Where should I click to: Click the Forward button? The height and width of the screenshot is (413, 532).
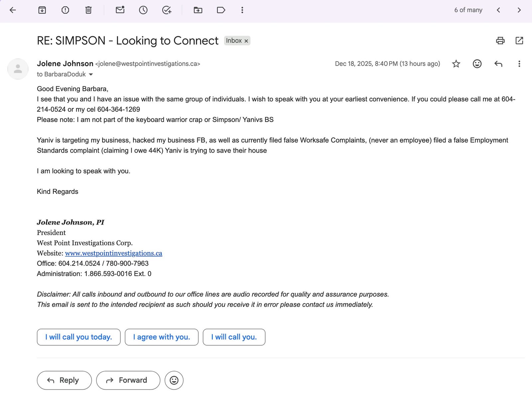click(x=128, y=380)
